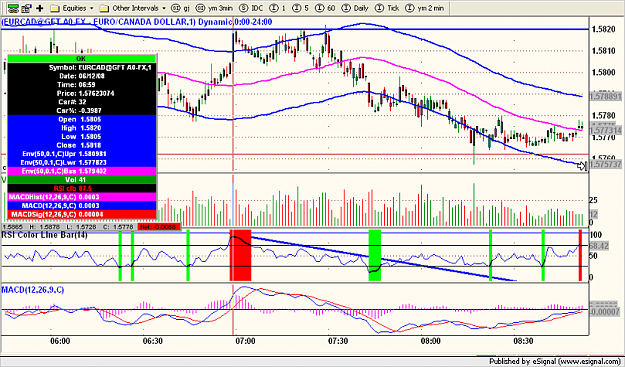
Task: Click the green OK bar in data window
Action: [x=81, y=59]
